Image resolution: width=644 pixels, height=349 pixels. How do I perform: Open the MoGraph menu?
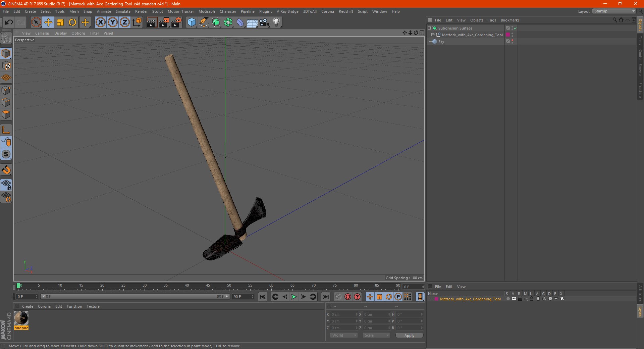click(207, 11)
